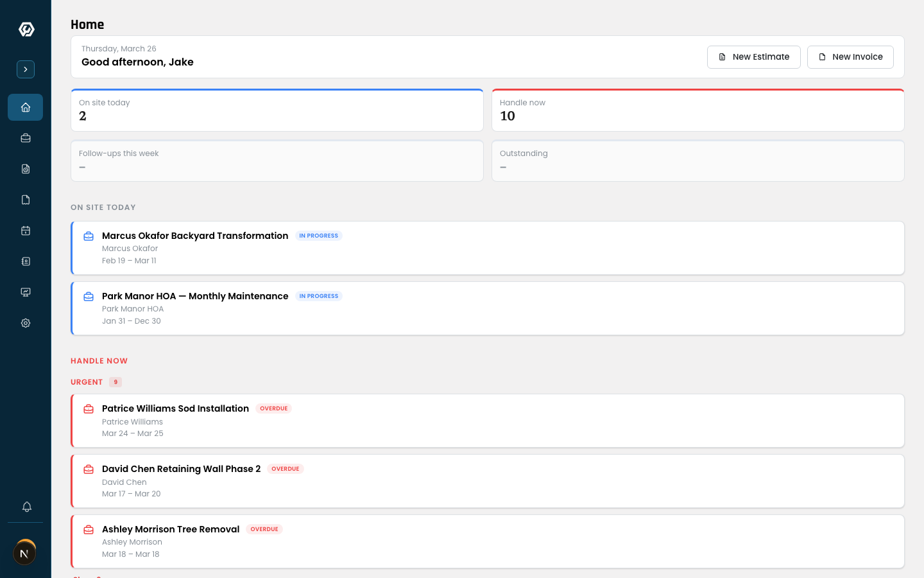This screenshot has width=924, height=578.
Task: Open the settings gear icon
Action: click(26, 323)
